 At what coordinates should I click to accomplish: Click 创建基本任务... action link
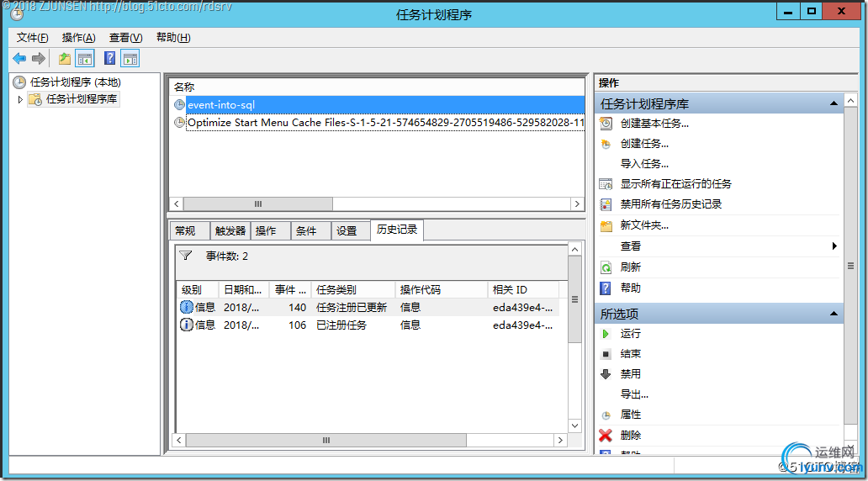pyautogui.click(x=654, y=124)
